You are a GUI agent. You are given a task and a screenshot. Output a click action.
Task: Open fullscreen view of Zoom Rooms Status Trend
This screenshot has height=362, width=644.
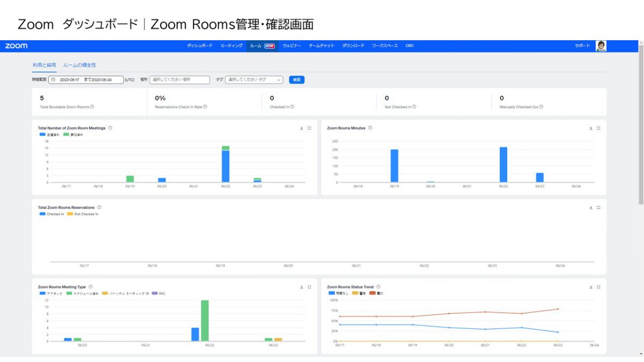[598, 287]
